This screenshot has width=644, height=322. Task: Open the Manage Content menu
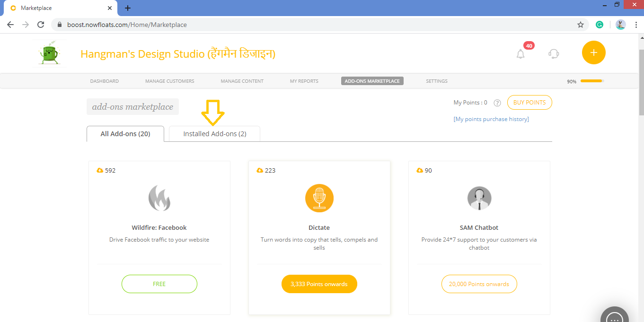[x=242, y=81]
